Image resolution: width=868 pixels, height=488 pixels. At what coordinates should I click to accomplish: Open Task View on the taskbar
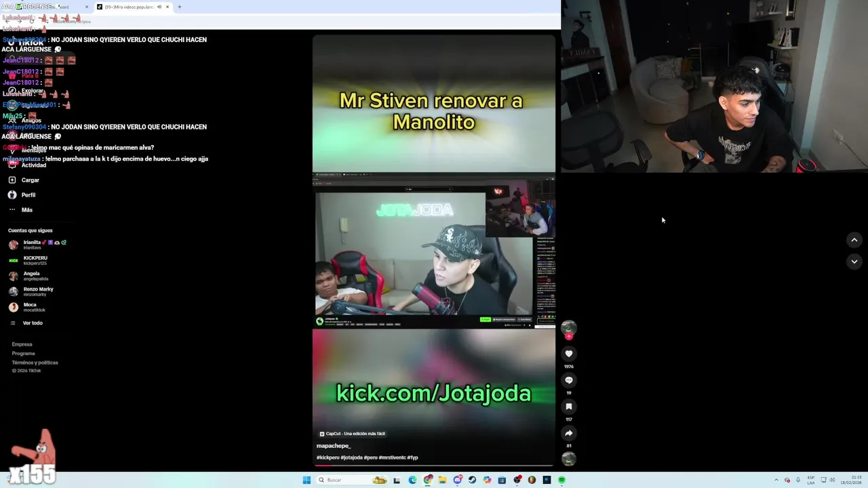(x=397, y=480)
